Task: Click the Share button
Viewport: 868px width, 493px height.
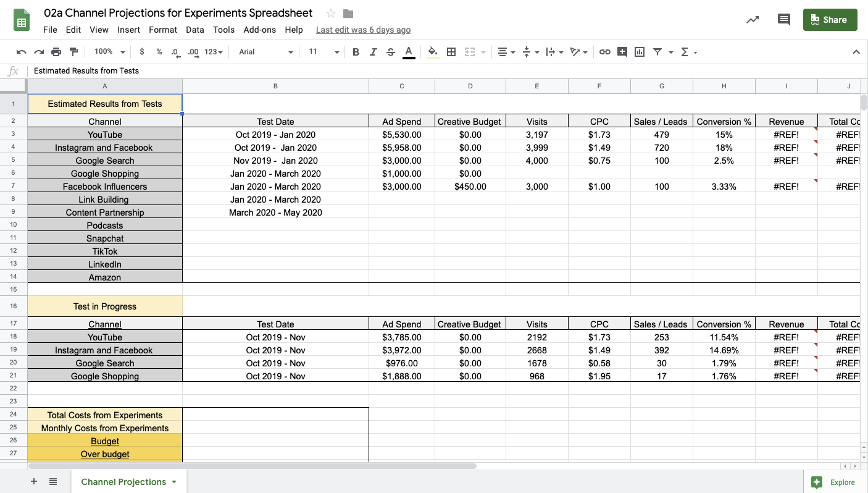Action: click(x=830, y=19)
